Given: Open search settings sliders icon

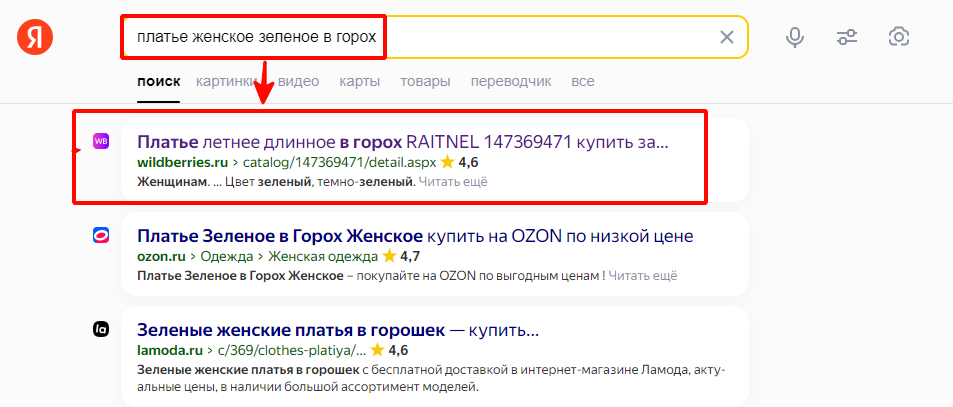Looking at the screenshot, I should (847, 38).
